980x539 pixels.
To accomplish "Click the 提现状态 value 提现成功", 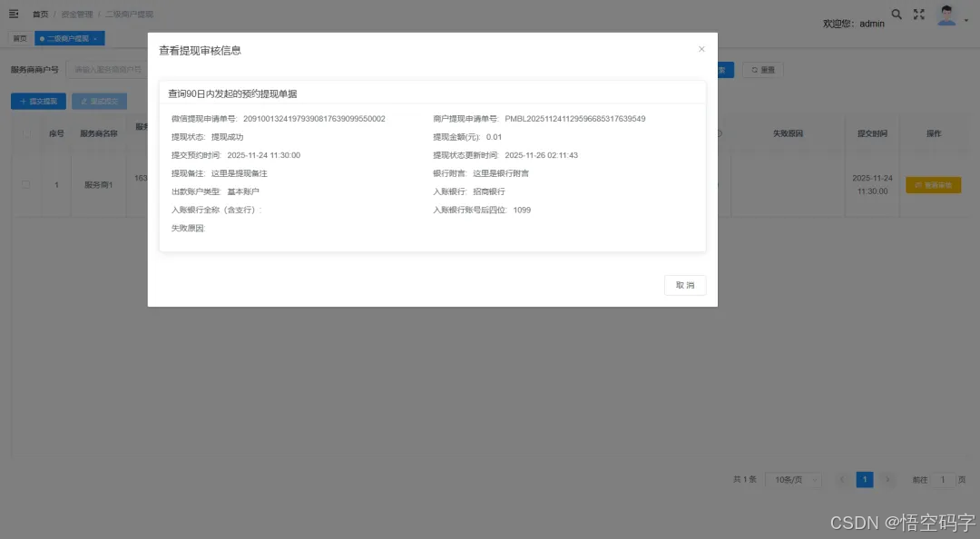I will [227, 137].
